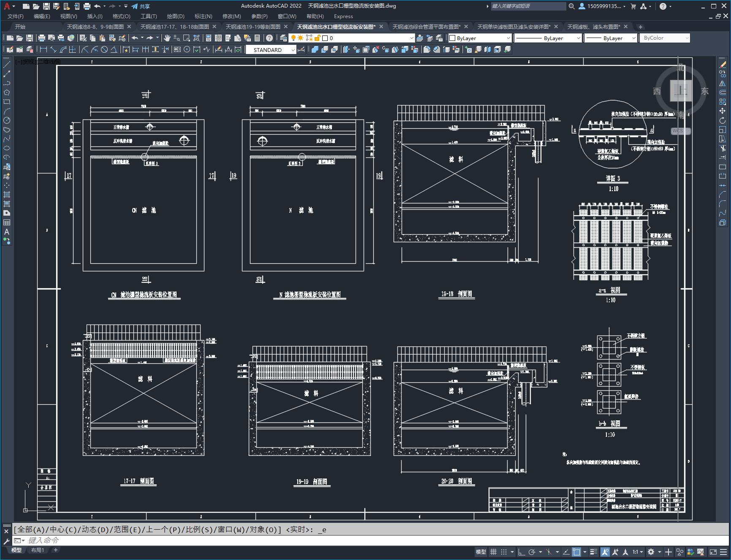Open the 修改(M) menu
Viewport: 731px width, 560px height.
pos(231,16)
